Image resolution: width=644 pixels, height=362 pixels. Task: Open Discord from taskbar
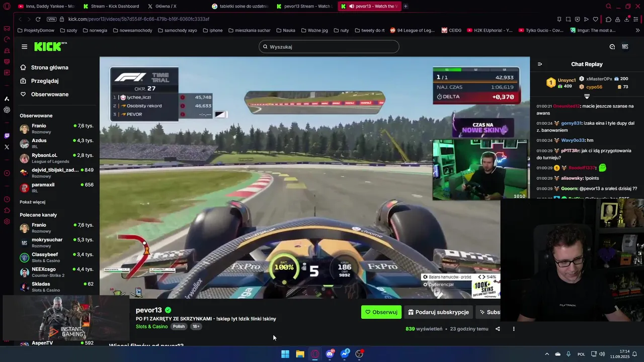(x=330, y=354)
